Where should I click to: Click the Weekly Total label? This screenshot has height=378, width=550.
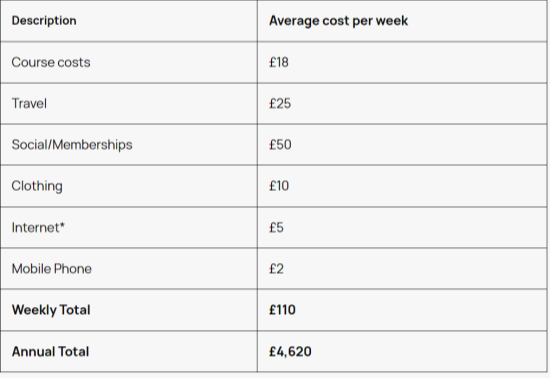[x=51, y=310]
